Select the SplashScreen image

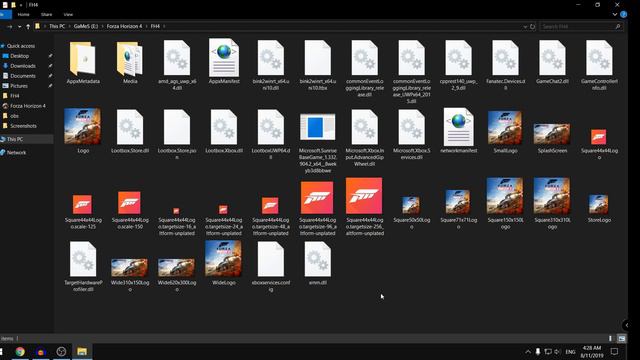[552, 138]
